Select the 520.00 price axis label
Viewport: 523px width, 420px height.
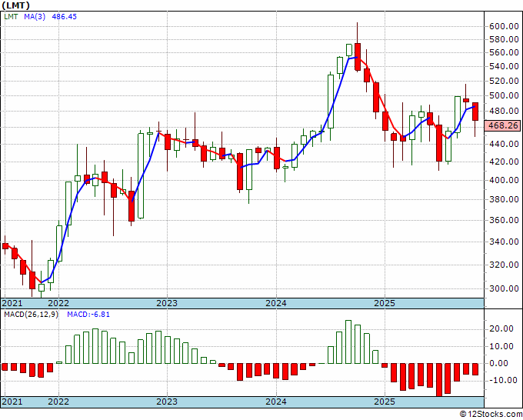click(504, 81)
